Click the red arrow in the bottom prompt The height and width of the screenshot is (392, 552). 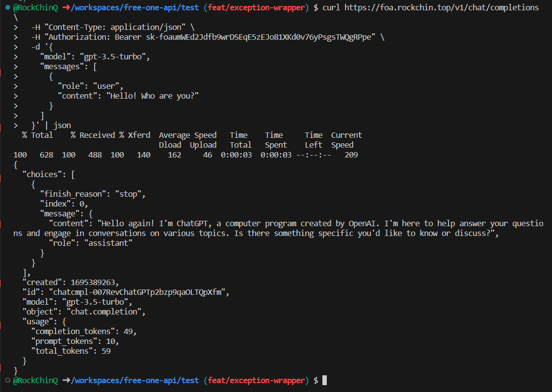(66, 380)
